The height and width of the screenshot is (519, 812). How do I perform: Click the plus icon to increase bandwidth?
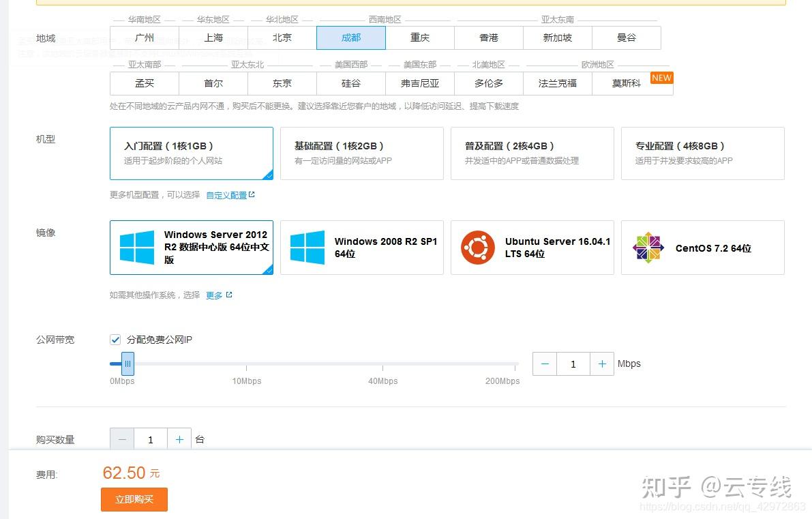(602, 364)
